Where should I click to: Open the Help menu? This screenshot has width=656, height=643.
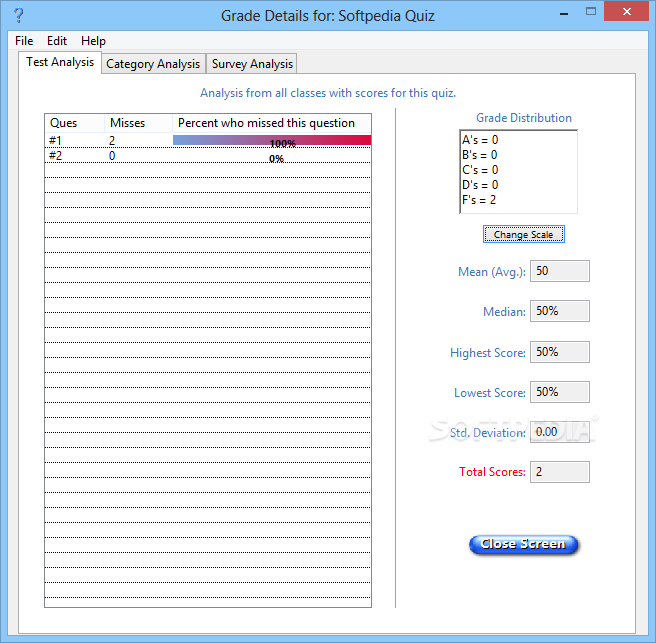coord(93,41)
